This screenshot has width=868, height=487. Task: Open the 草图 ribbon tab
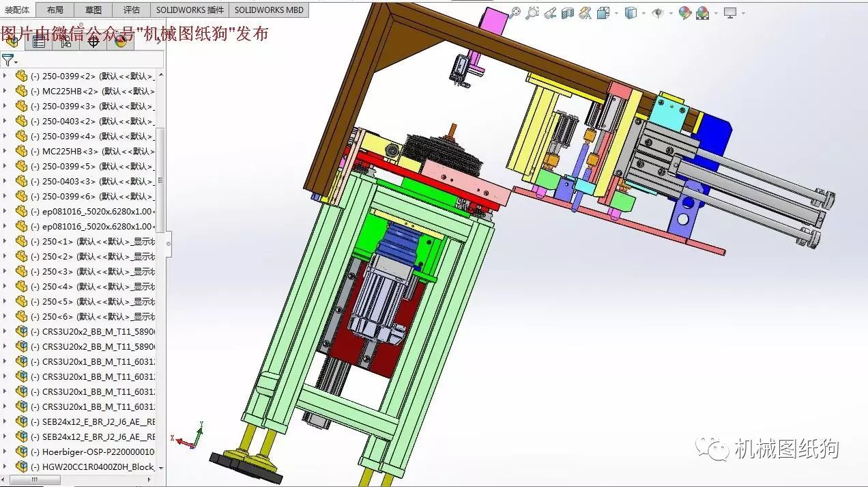93,10
